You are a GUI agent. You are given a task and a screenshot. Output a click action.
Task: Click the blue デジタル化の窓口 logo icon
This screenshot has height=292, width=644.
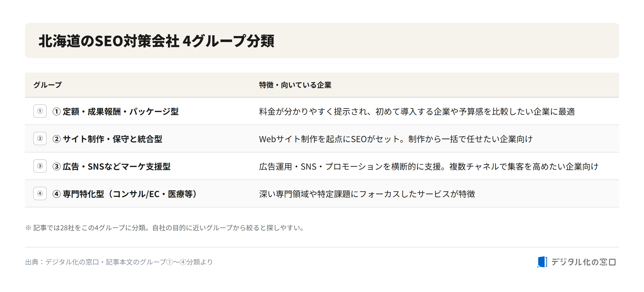coord(542,262)
